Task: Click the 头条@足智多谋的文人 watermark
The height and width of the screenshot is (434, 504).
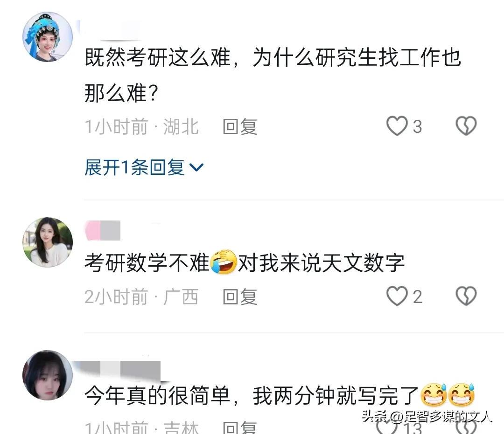Action: [427, 417]
